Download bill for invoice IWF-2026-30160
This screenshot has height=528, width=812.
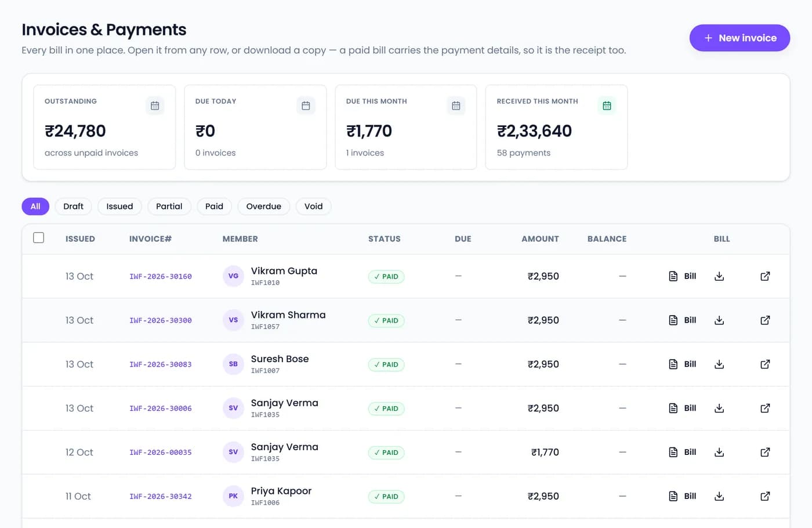coord(719,276)
